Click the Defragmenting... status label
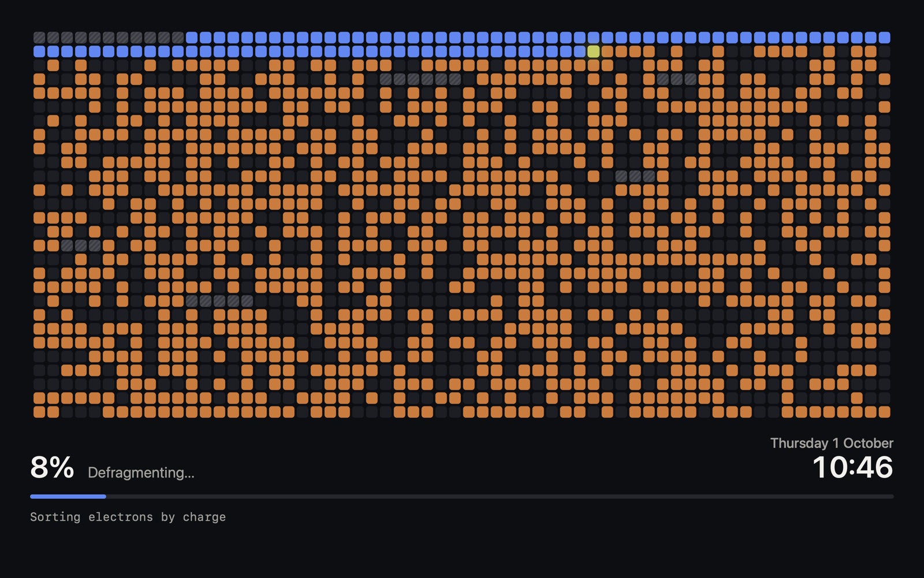924x578 pixels. click(x=141, y=473)
